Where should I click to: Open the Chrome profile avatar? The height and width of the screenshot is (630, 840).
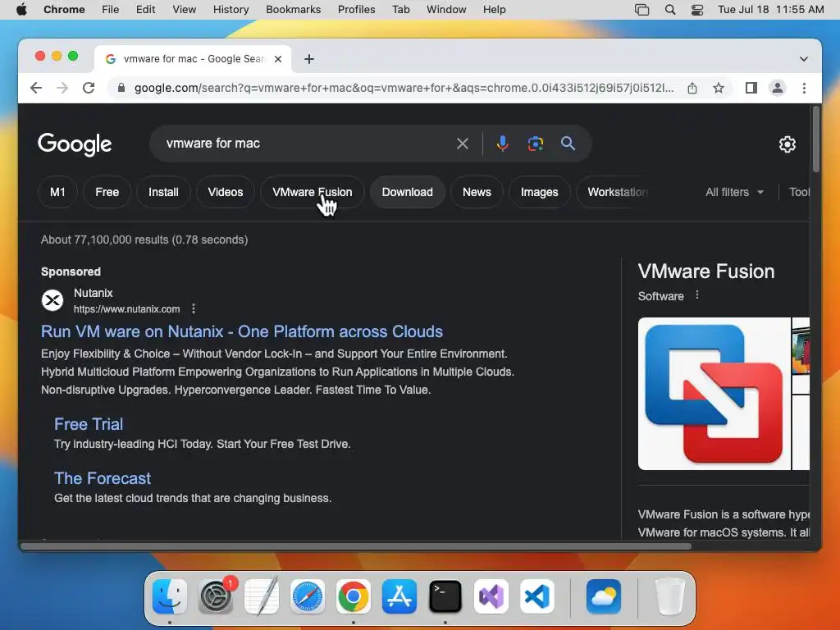pyautogui.click(x=778, y=88)
